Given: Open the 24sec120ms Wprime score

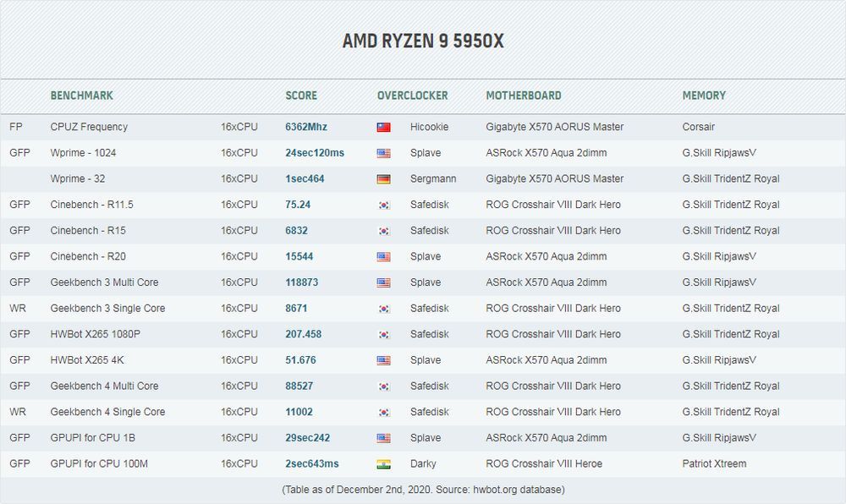Looking at the screenshot, I should pyautogui.click(x=315, y=152).
